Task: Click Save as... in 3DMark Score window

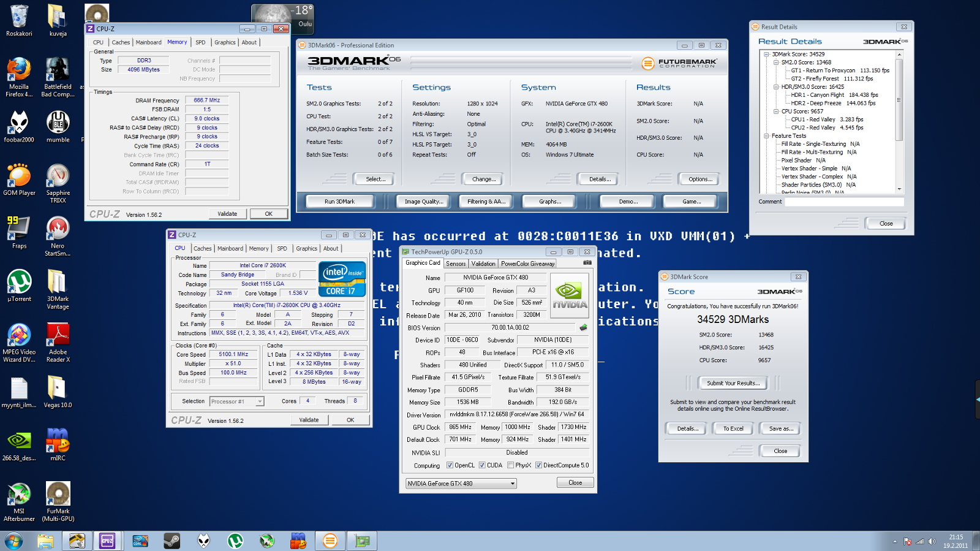Action: (x=781, y=428)
